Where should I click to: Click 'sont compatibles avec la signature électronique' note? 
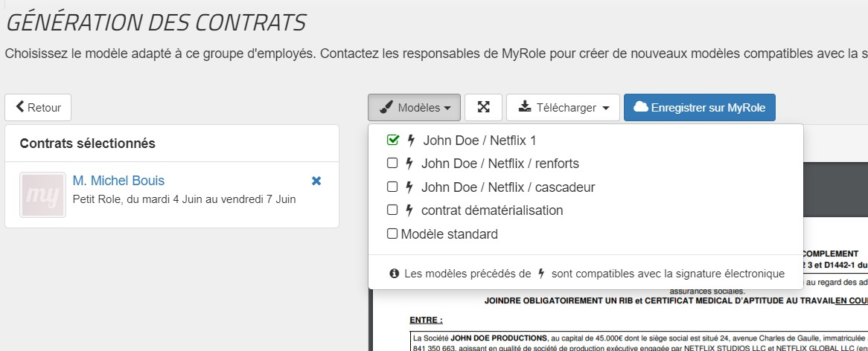pos(668,274)
